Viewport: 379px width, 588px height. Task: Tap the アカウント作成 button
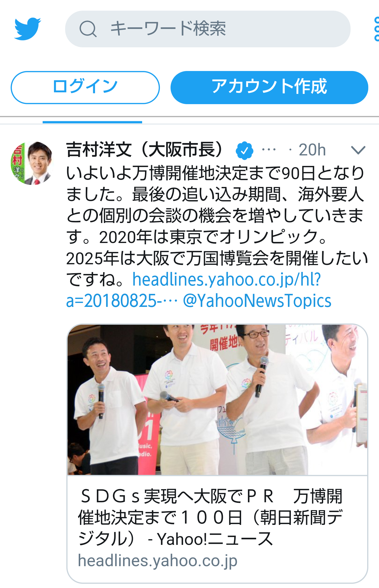click(269, 87)
